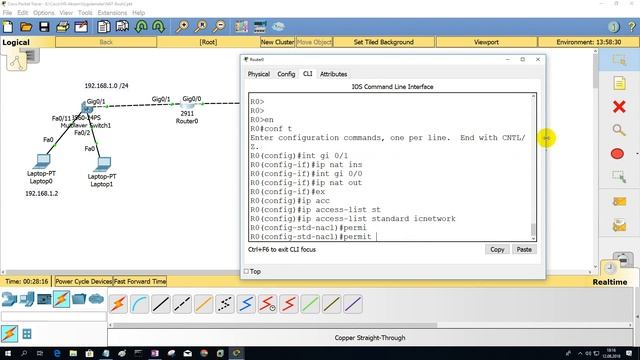The image size is (640, 360).
Task: Click the CLI terminal vertical scrollbar
Action: [533, 167]
